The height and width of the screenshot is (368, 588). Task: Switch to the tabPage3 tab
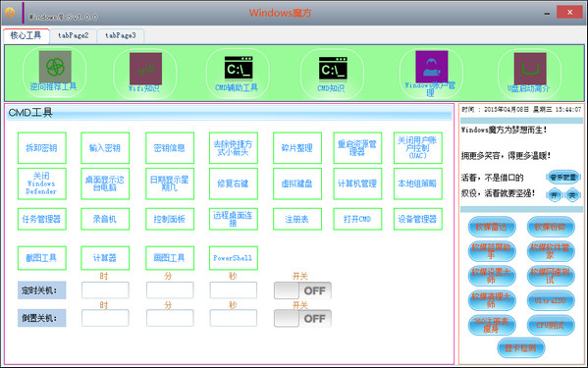pos(121,35)
